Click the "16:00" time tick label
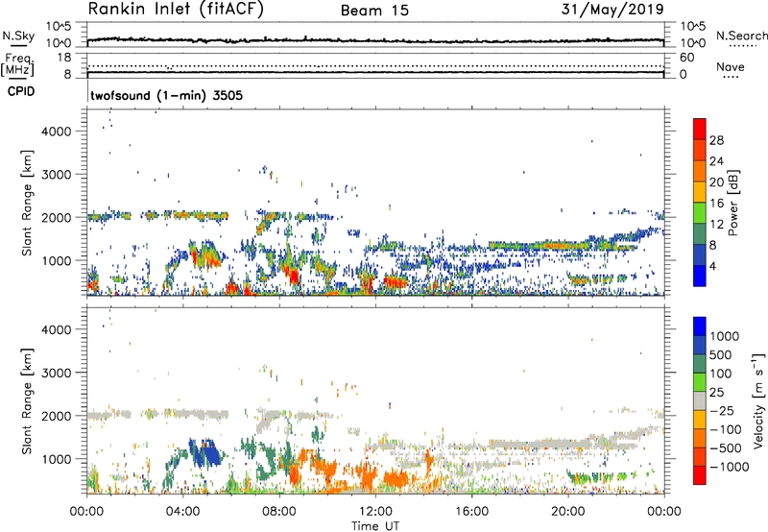Screen dimensions: 768x532 coord(471,512)
